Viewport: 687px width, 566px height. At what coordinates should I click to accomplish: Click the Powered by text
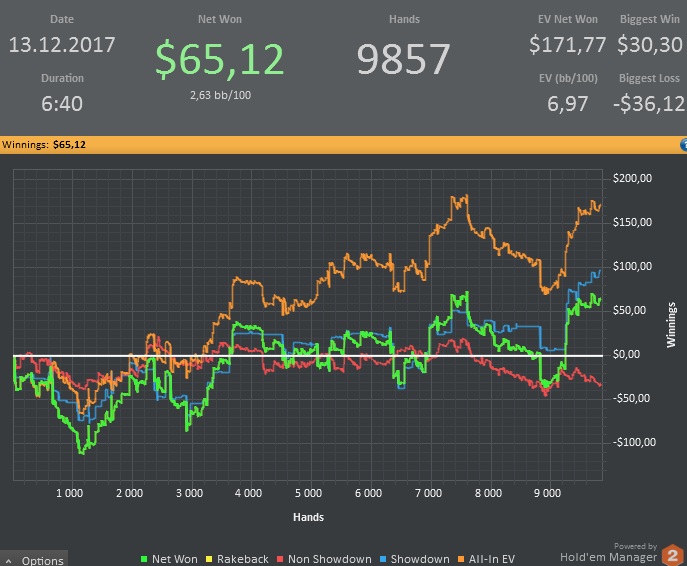(x=635, y=546)
